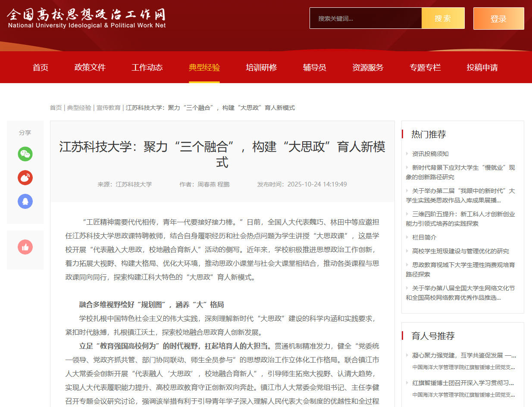Navigate to 资源服务 menu
The height and width of the screenshot is (407, 532).
tap(368, 68)
